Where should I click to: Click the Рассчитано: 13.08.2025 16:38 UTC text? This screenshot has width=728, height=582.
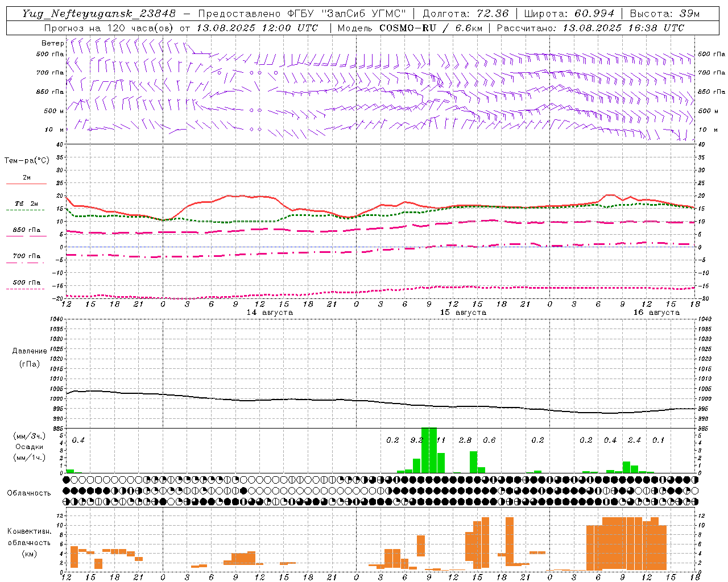[x=590, y=28]
